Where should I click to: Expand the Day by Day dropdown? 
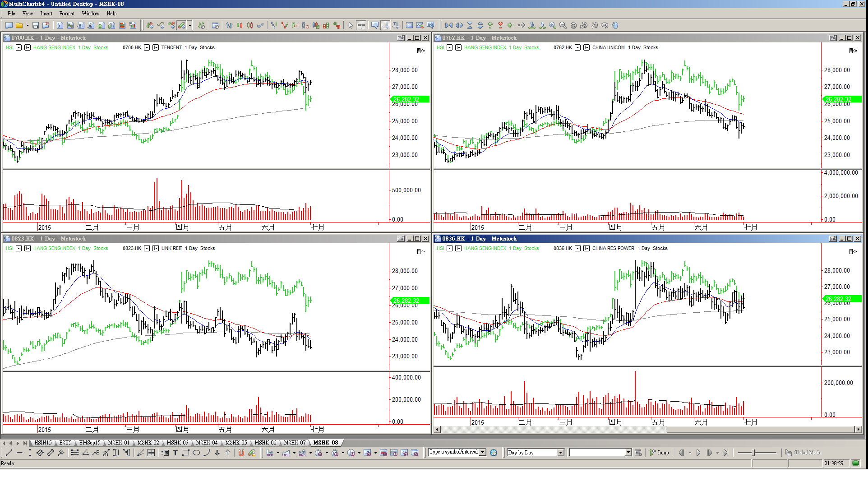tap(561, 453)
